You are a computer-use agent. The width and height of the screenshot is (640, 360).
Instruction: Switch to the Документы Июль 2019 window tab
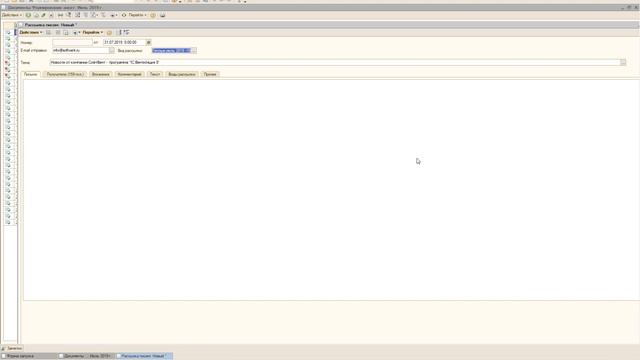[86, 356]
